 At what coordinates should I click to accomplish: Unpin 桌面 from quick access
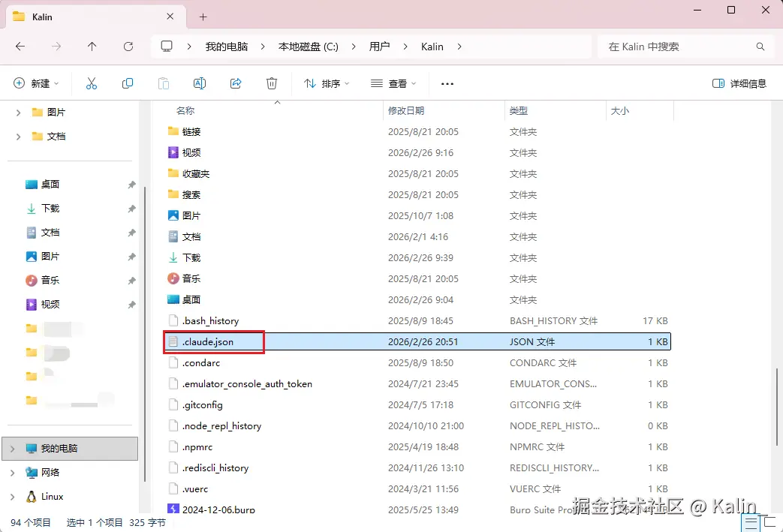(131, 185)
